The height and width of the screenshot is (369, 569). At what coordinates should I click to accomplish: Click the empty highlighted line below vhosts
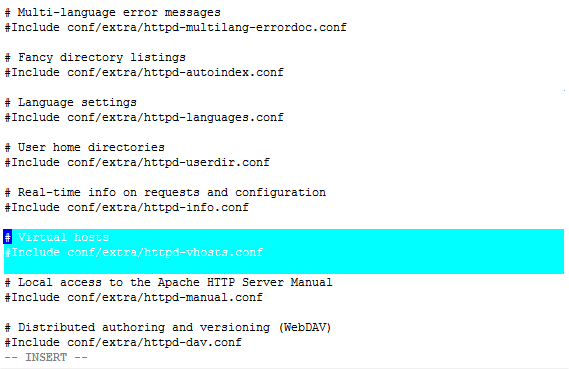coord(284,267)
